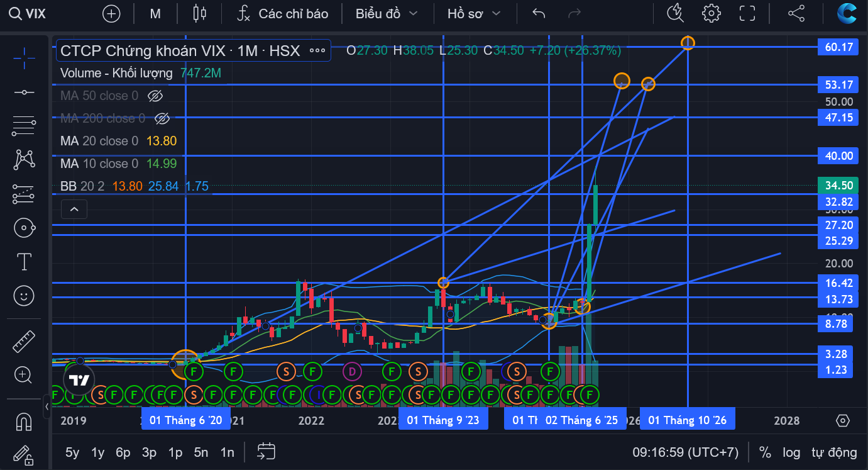Select the 8.78 price level label
This screenshot has height=470, width=868.
[835, 324]
